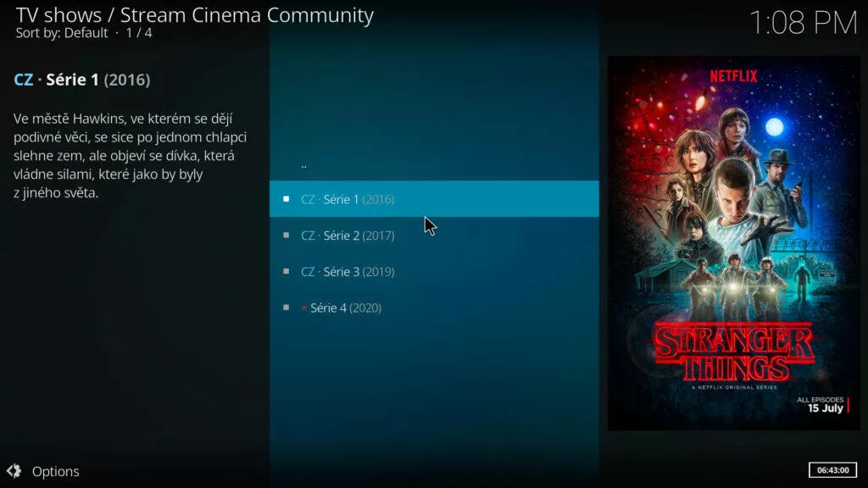The height and width of the screenshot is (488, 868).
Task: Click the red x mark before Série 4
Action: click(304, 308)
